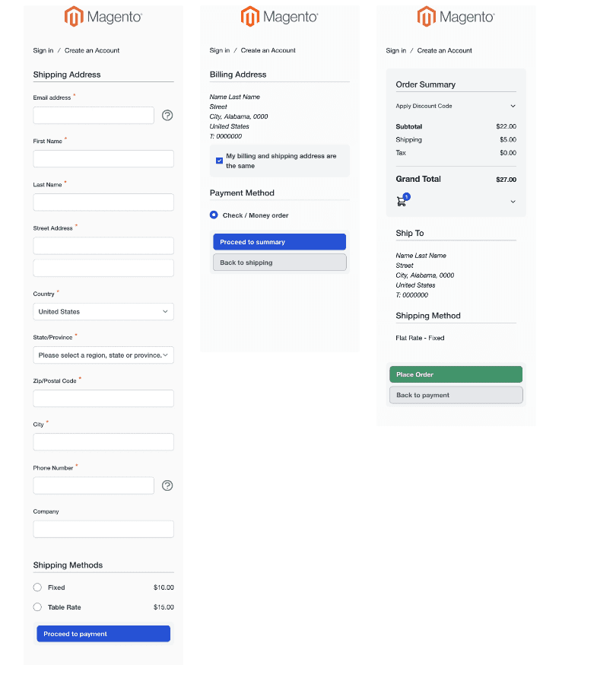Click help icon beside Email address field
The width and height of the screenshot is (616, 678).
pyautogui.click(x=167, y=116)
